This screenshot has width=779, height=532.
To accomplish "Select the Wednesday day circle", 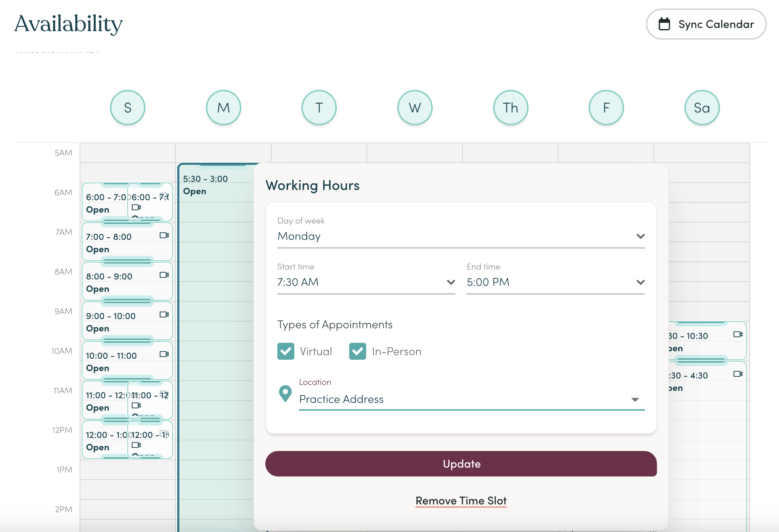I will point(415,108).
